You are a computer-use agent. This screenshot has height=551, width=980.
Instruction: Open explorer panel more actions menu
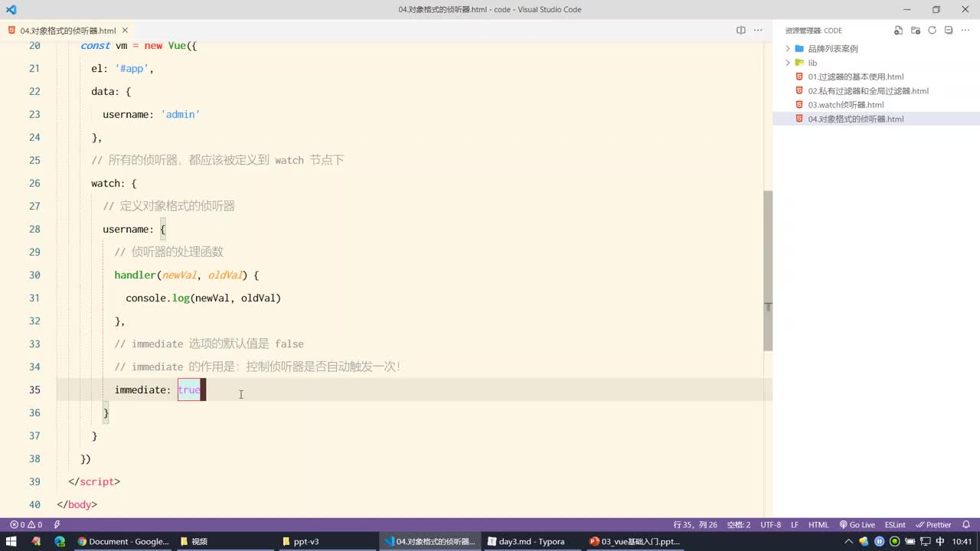tap(966, 31)
